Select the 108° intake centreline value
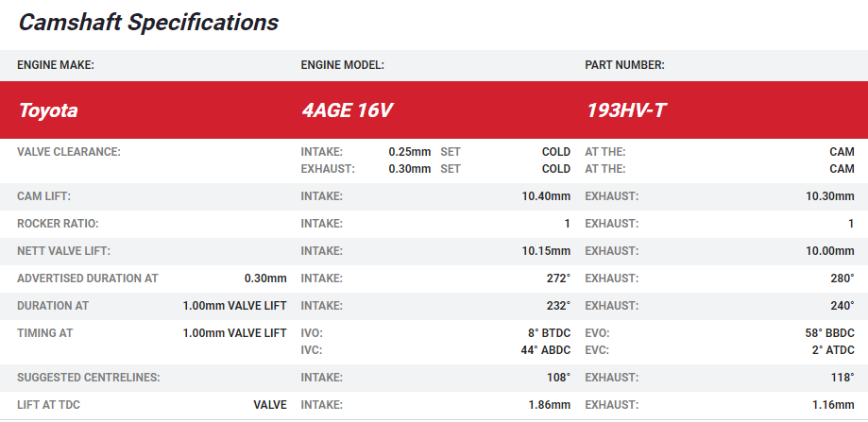The height and width of the screenshot is (422, 868). pos(557,378)
